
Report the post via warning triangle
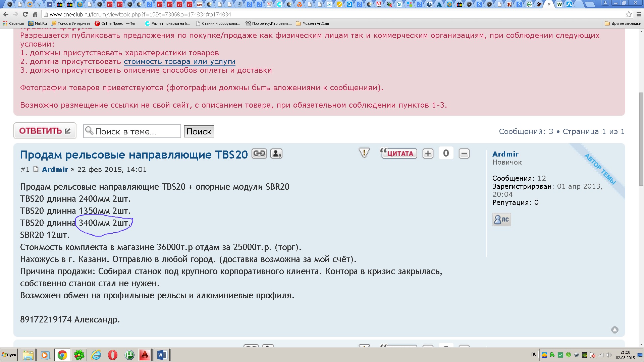(x=364, y=153)
